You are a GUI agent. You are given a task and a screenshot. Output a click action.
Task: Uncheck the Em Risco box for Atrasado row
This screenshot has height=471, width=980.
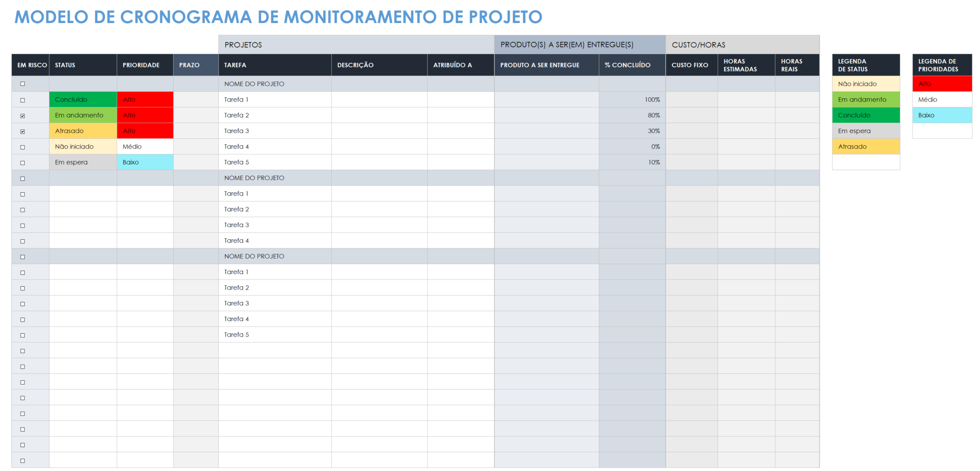(23, 132)
